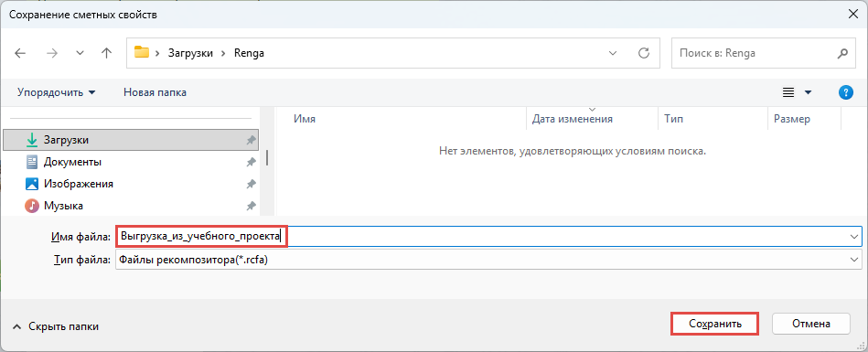Click the view layout icon
Screen dimensions: 868x352
pyautogui.click(x=788, y=92)
